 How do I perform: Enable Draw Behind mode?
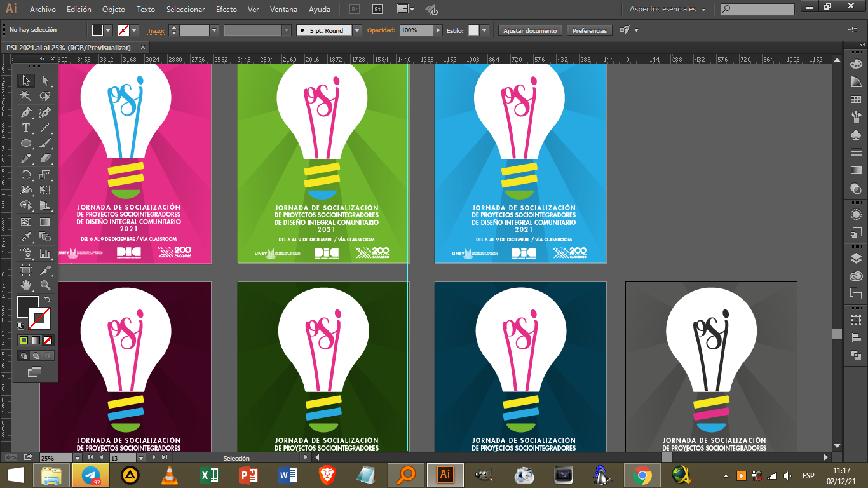click(36, 356)
